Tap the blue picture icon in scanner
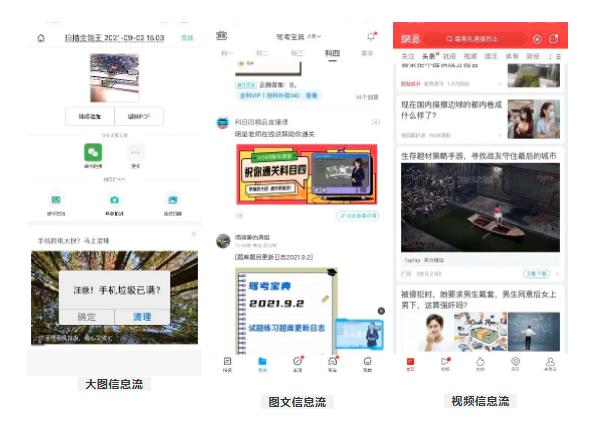 173,200
